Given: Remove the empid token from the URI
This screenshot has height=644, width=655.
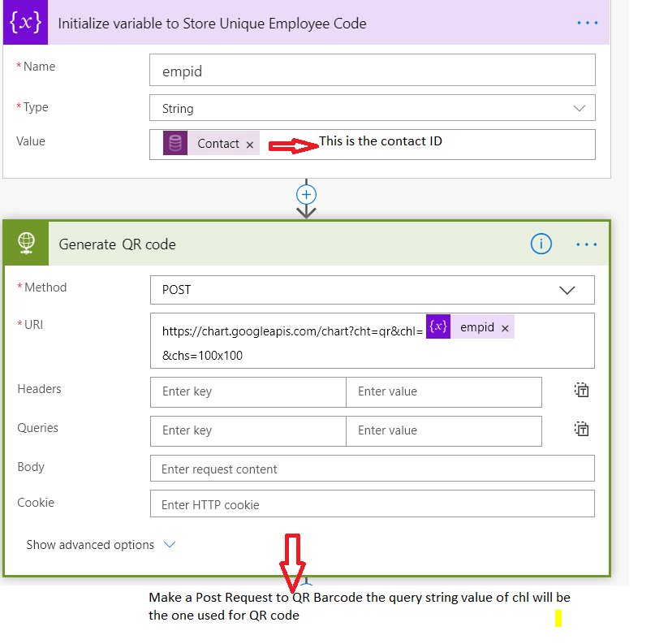Looking at the screenshot, I should (505, 326).
